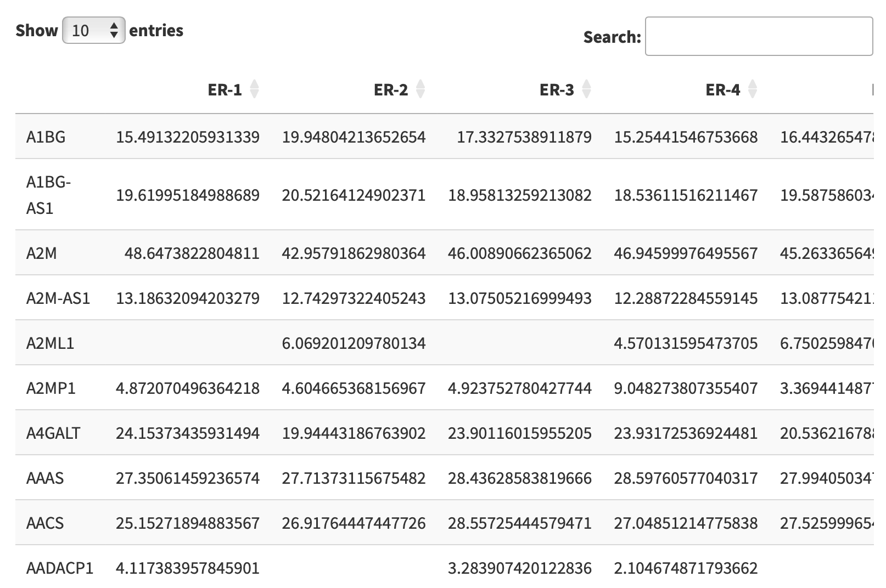Image resolution: width=886 pixels, height=588 pixels.
Task: Click the ER-2 column sort icon
Action: click(x=420, y=89)
